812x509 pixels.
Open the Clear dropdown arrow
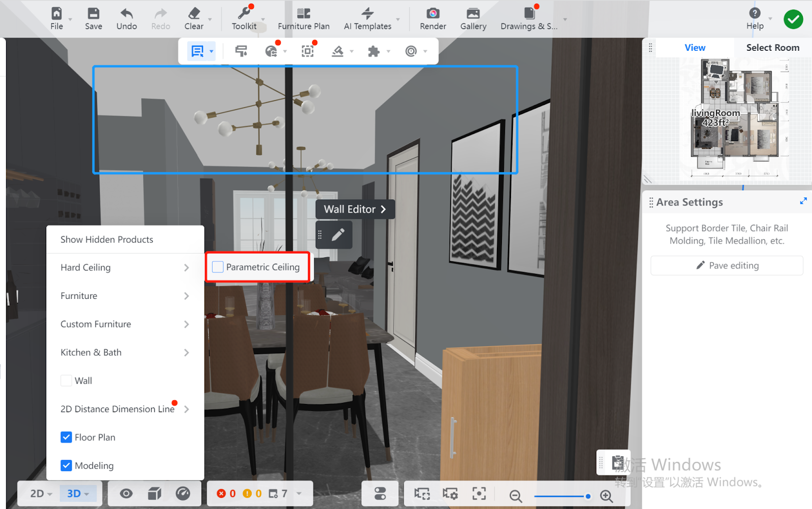(210, 20)
